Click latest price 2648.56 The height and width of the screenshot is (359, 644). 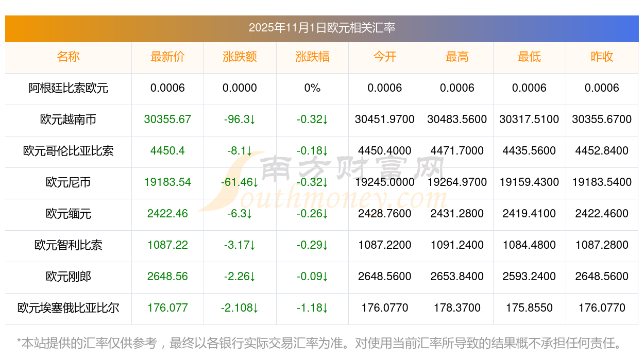point(167,277)
